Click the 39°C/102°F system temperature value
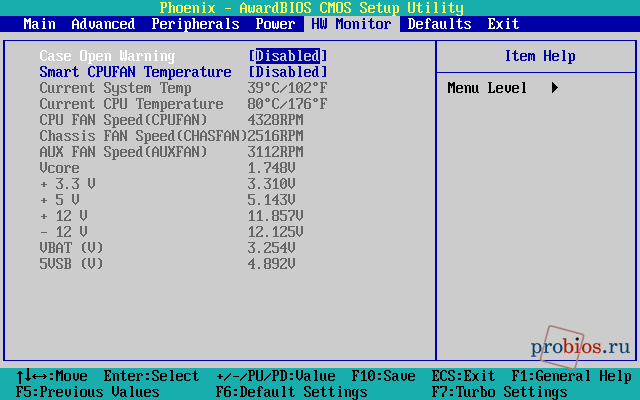This screenshot has width=640, height=400. (288, 88)
